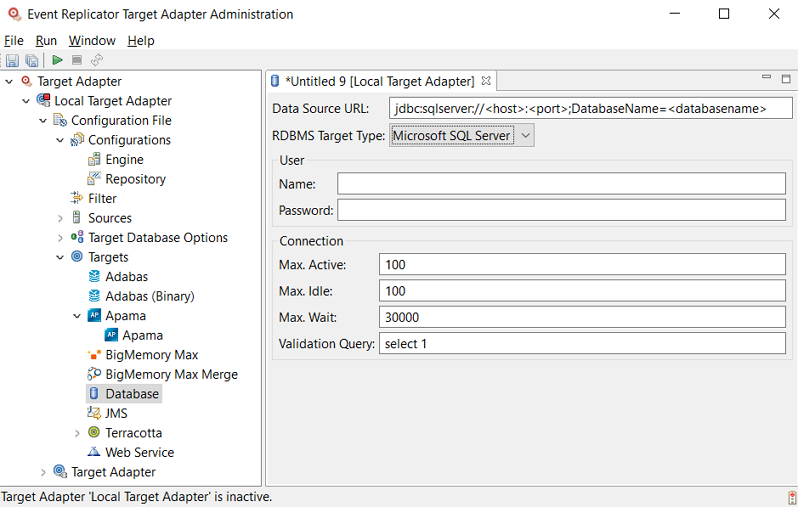Viewport: 798px width, 507px height.
Task: Close the Untitled 9 editor tab
Action: click(x=487, y=81)
